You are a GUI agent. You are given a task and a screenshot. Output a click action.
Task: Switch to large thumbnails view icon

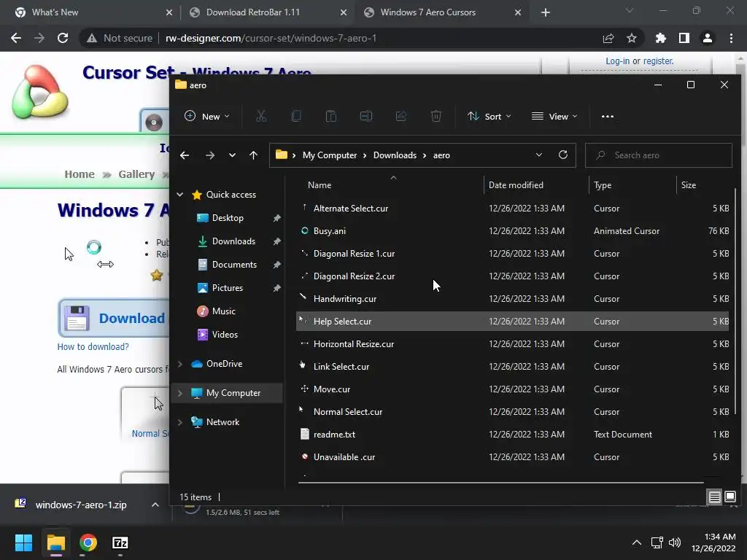[x=729, y=497]
